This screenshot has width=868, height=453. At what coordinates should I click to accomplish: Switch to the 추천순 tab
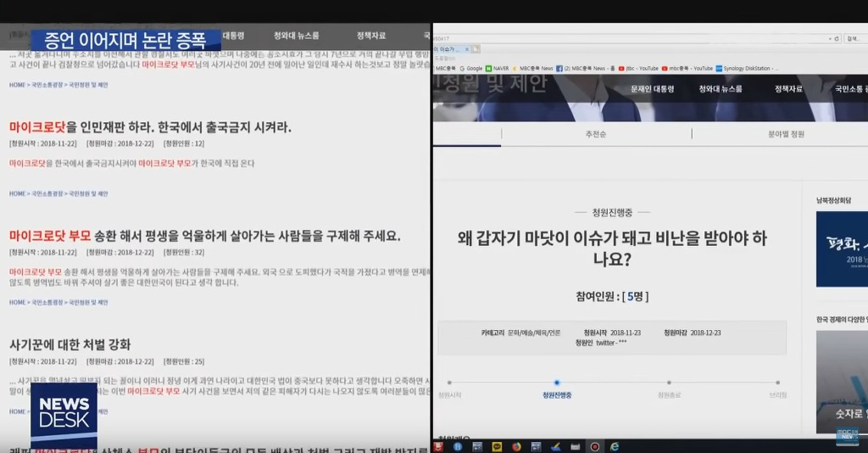[596, 134]
